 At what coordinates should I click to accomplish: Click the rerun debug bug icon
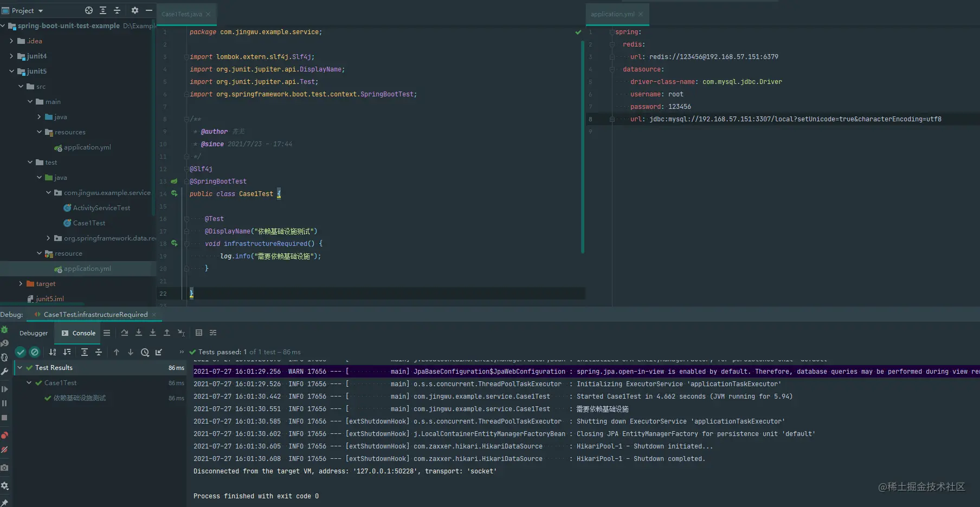coord(4,329)
